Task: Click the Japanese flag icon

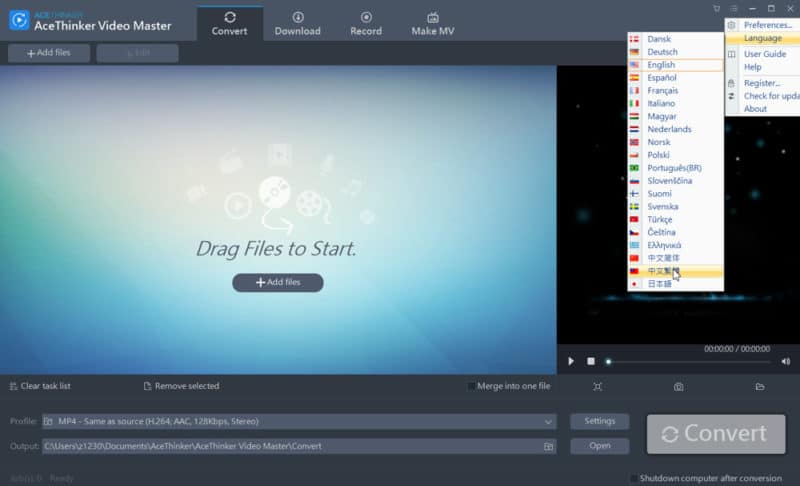Action: point(634,284)
